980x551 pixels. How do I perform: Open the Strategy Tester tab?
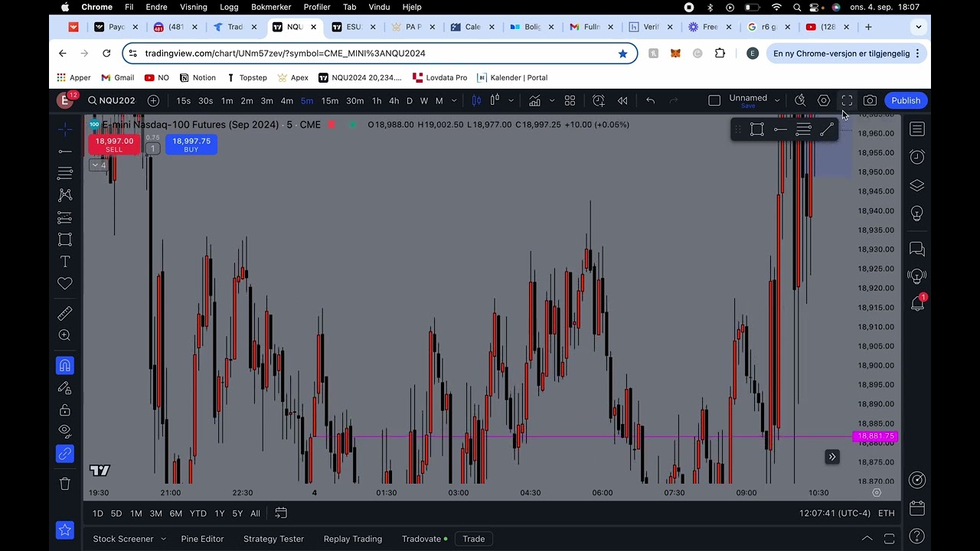click(273, 539)
